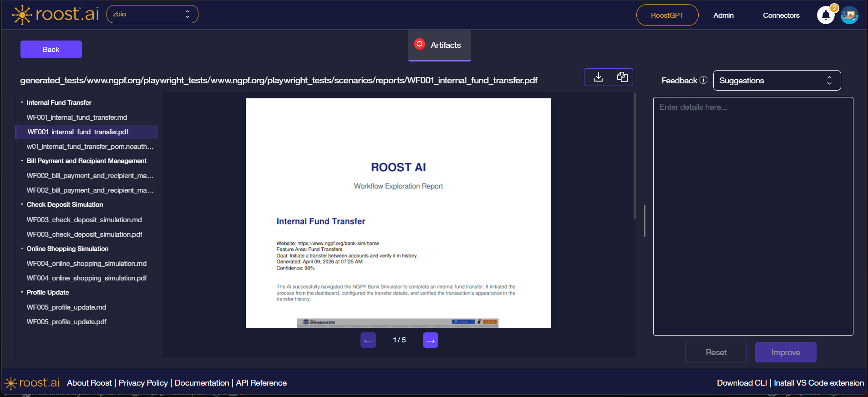Image resolution: width=868 pixels, height=397 pixels.
Task: Open the Documentation link
Action: tap(202, 383)
